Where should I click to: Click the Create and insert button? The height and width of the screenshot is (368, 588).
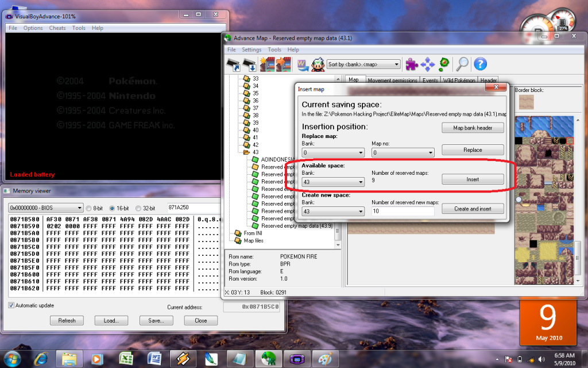point(473,208)
